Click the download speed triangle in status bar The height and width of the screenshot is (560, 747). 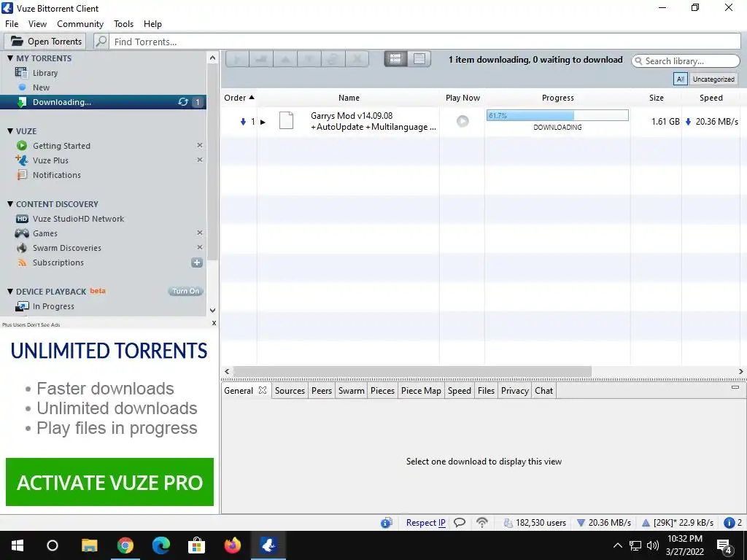click(x=581, y=523)
